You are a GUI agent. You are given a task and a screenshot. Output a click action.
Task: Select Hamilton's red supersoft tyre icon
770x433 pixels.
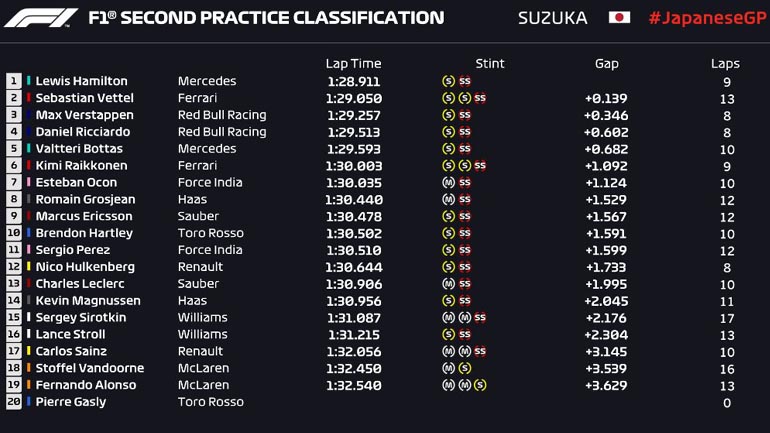point(464,81)
